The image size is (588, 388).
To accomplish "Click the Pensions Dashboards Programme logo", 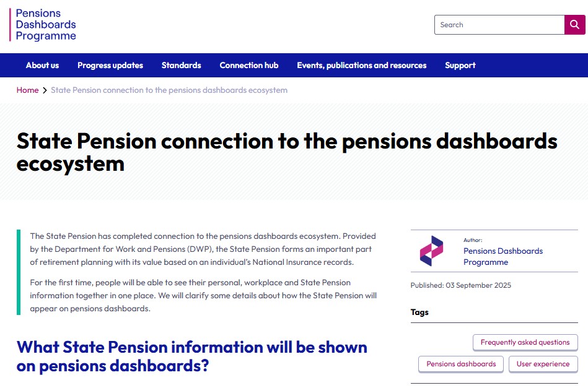I will [x=43, y=25].
